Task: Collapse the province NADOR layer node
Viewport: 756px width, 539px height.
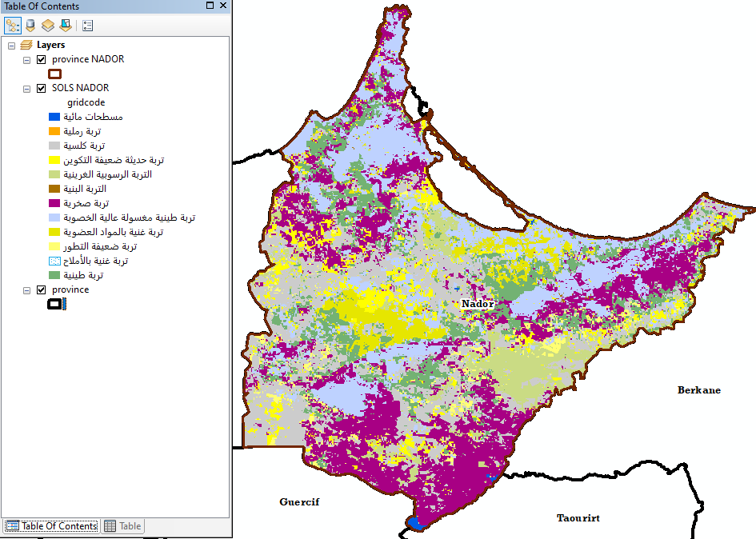Action: pyautogui.click(x=27, y=59)
